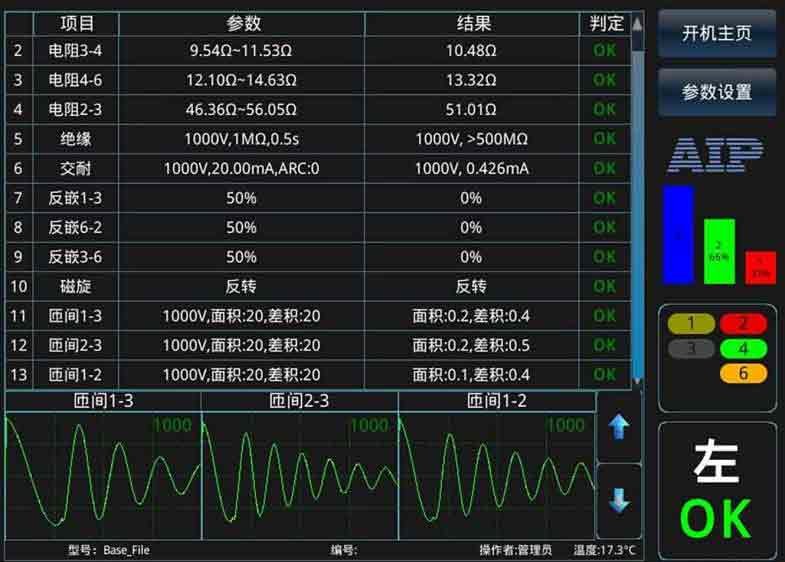Click the 项目 column header
785x562 pixels.
tap(76, 24)
